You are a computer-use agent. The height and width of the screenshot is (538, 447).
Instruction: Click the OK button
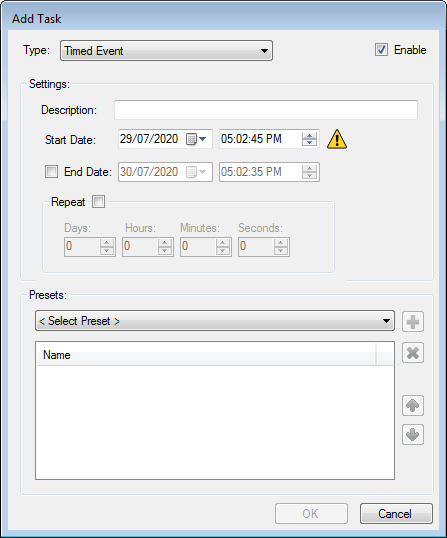[x=311, y=514]
